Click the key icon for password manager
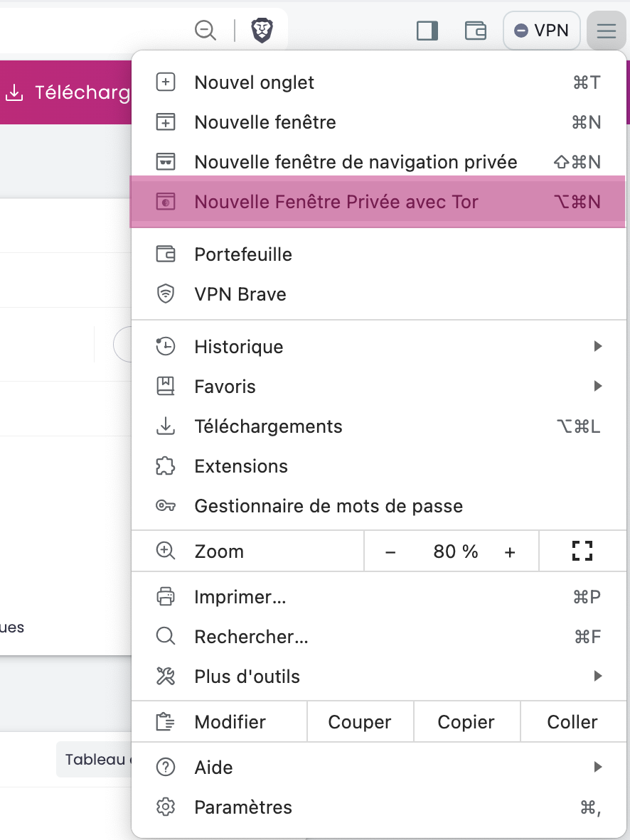 (x=165, y=506)
